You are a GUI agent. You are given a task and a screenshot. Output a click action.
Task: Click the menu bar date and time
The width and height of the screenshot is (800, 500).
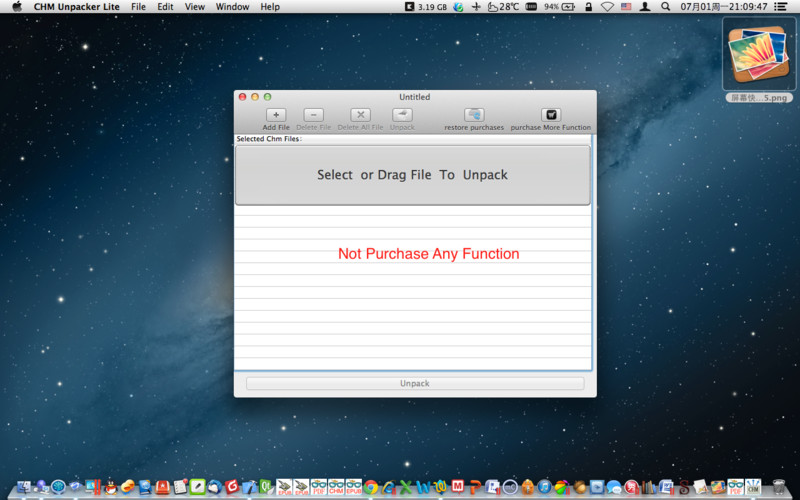tap(723, 7)
